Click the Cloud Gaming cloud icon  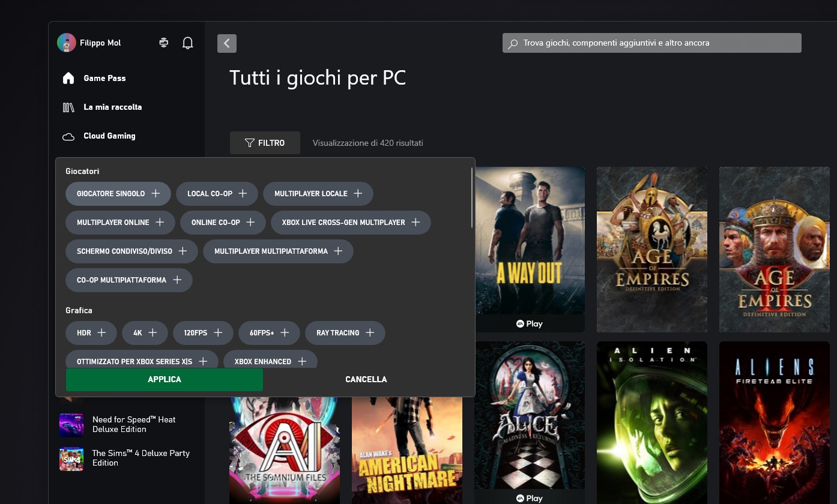tap(68, 136)
